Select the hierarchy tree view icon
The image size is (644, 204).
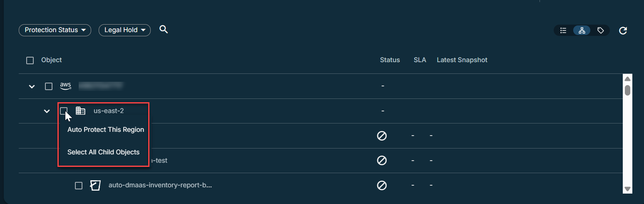(582, 30)
